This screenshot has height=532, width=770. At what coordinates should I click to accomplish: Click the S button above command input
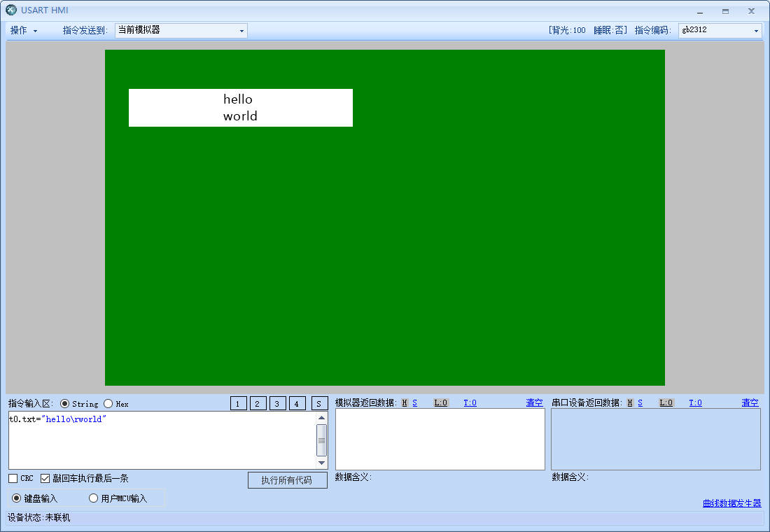[319, 403]
